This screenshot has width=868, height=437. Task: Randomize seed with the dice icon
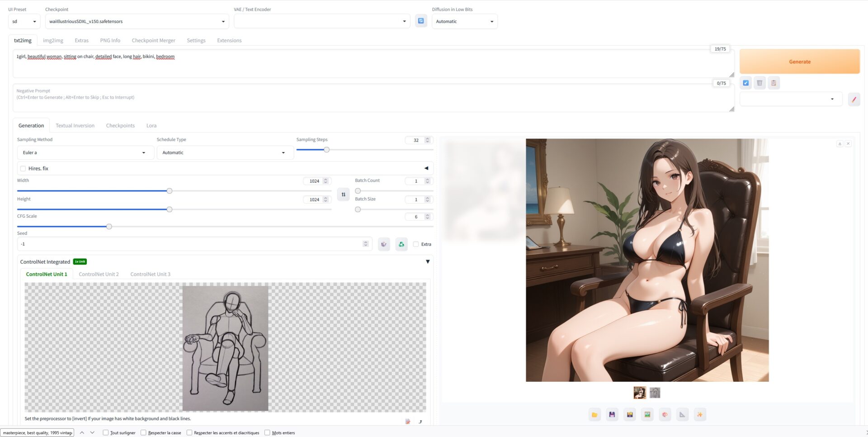tap(384, 244)
